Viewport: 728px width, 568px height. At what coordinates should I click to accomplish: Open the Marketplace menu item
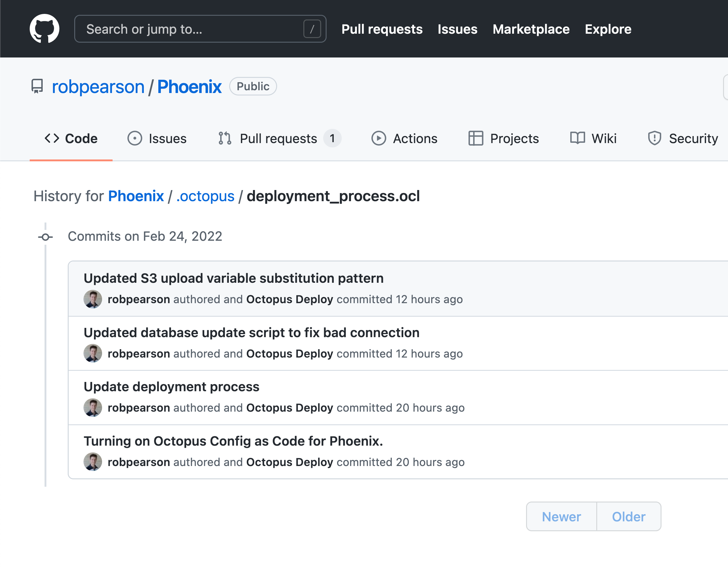click(x=531, y=29)
